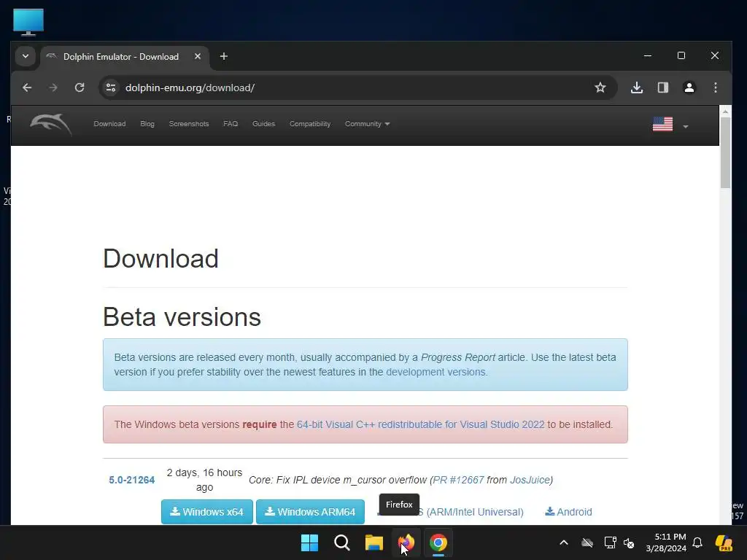
Task: Expand language dropdown arrow beside flag
Action: coord(686,127)
